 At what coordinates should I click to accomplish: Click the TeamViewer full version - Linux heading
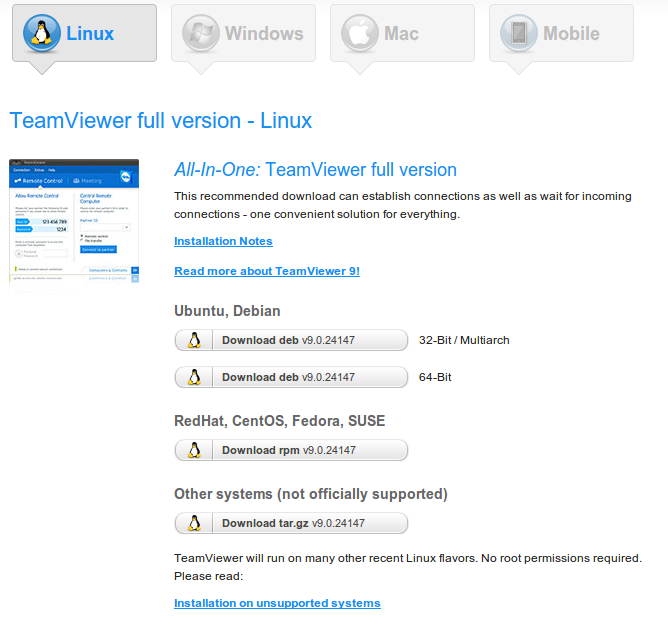(161, 121)
